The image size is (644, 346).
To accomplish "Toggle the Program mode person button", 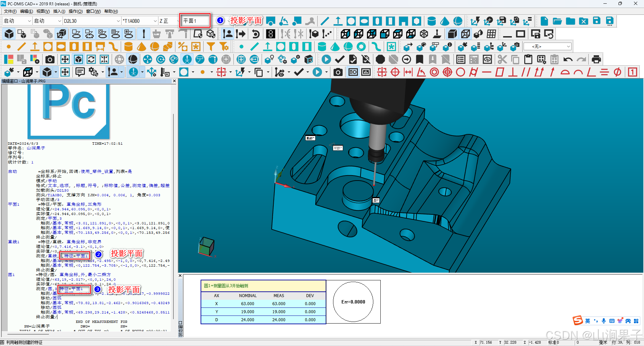I will (227, 34).
